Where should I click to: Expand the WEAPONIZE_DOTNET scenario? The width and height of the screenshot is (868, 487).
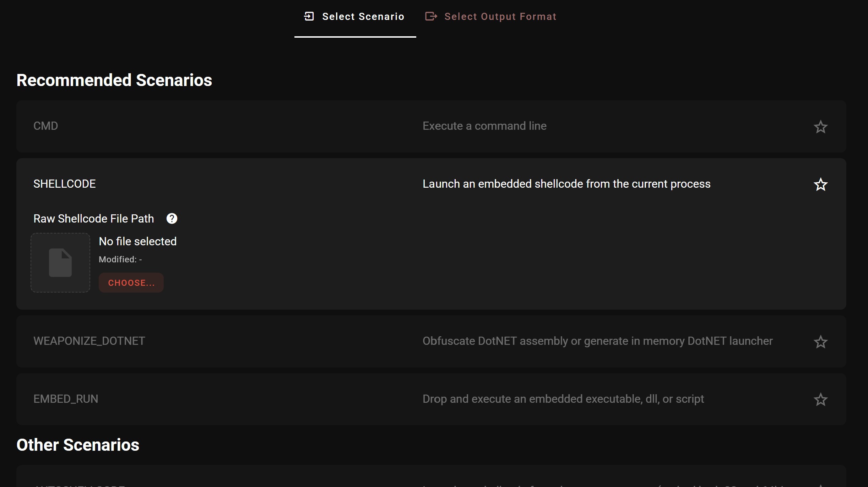click(x=89, y=341)
